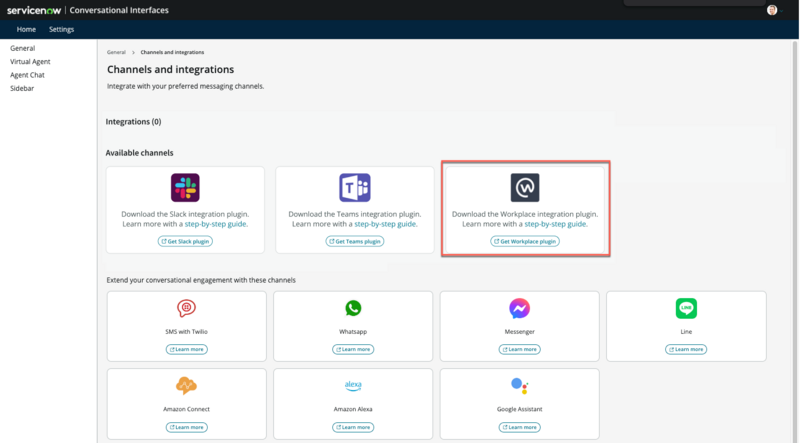Click the Conversational Interfaces title
Screen dimensions: 800x443
(x=119, y=10)
